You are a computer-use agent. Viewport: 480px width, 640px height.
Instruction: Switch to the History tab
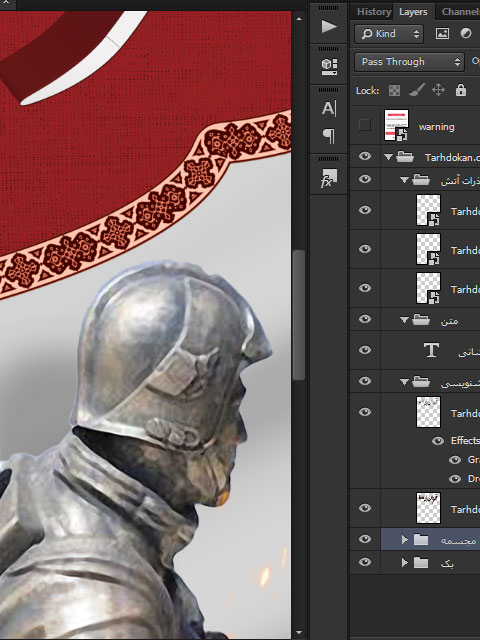tap(374, 11)
